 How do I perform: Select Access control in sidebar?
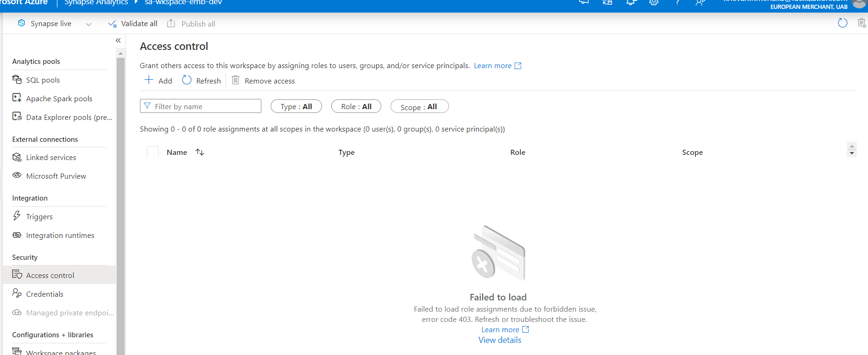(59, 275)
